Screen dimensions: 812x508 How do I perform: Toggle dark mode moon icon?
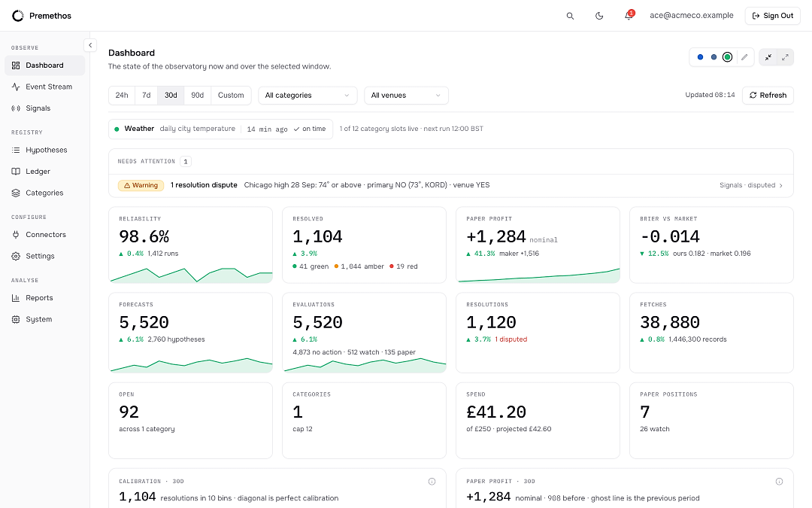click(x=599, y=16)
